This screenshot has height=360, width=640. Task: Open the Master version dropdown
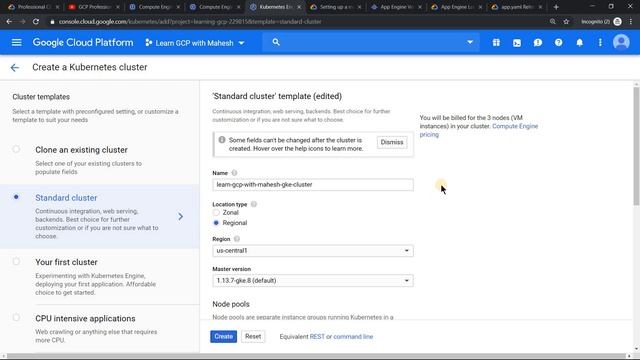[313, 281]
